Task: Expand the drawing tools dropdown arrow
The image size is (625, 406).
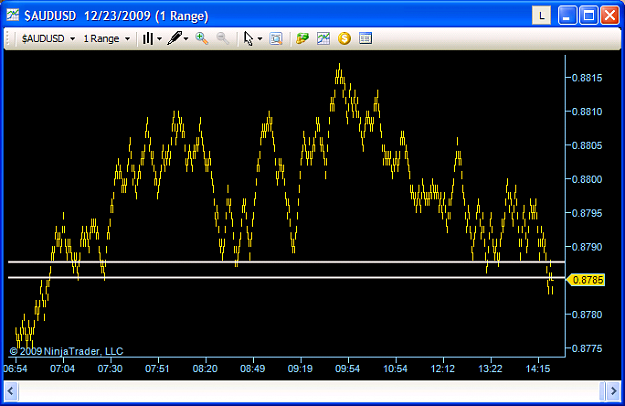Action: pyautogui.click(x=186, y=39)
